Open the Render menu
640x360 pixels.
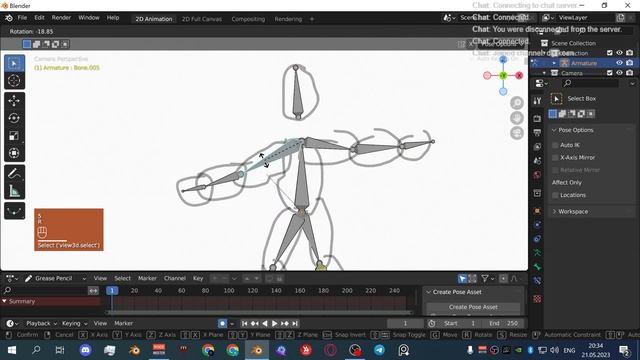(x=61, y=18)
